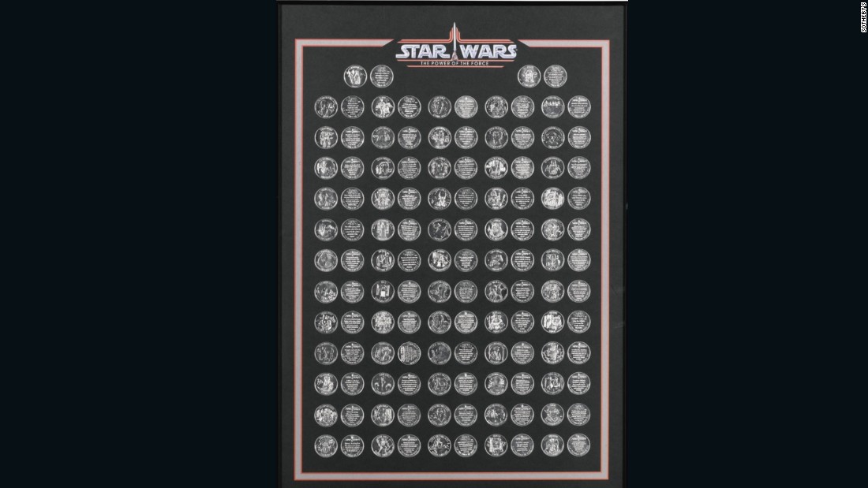868x488 pixels.
Task: Click the third coin in the bottom row
Action: [383, 445]
